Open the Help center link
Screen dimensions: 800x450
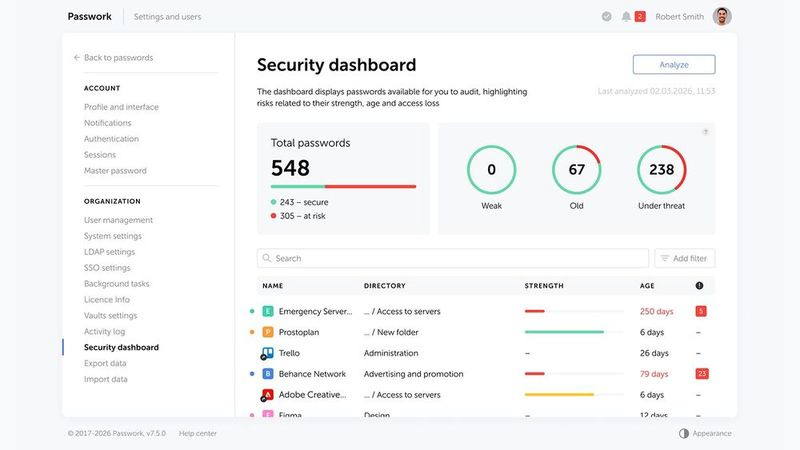click(x=197, y=433)
